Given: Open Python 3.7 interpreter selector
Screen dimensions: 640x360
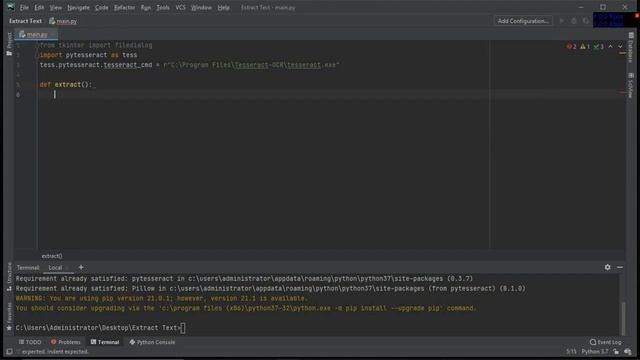Looking at the screenshot, I should coord(594,351).
